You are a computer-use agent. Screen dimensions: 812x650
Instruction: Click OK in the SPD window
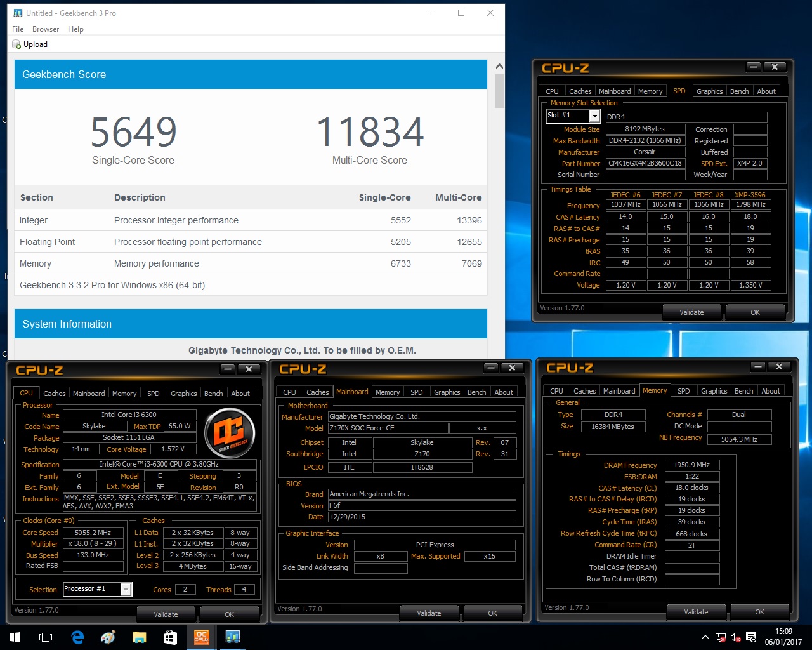(x=755, y=312)
